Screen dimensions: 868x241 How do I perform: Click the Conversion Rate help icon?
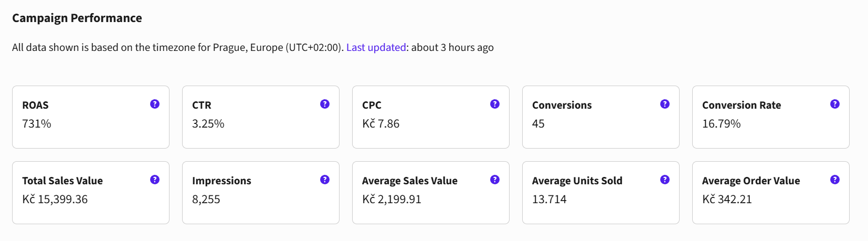(x=835, y=104)
